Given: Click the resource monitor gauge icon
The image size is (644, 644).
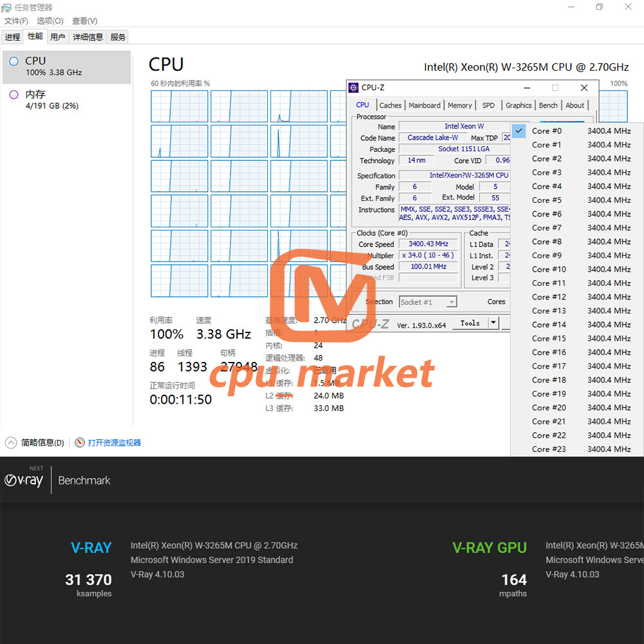Looking at the screenshot, I should (x=80, y=443).
